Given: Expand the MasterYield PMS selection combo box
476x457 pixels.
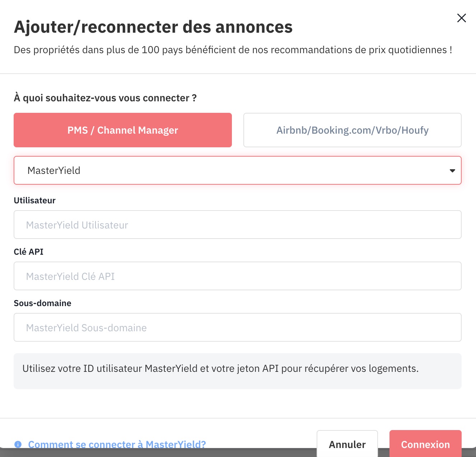Looking at the screenshot, I should click(238, 170).
